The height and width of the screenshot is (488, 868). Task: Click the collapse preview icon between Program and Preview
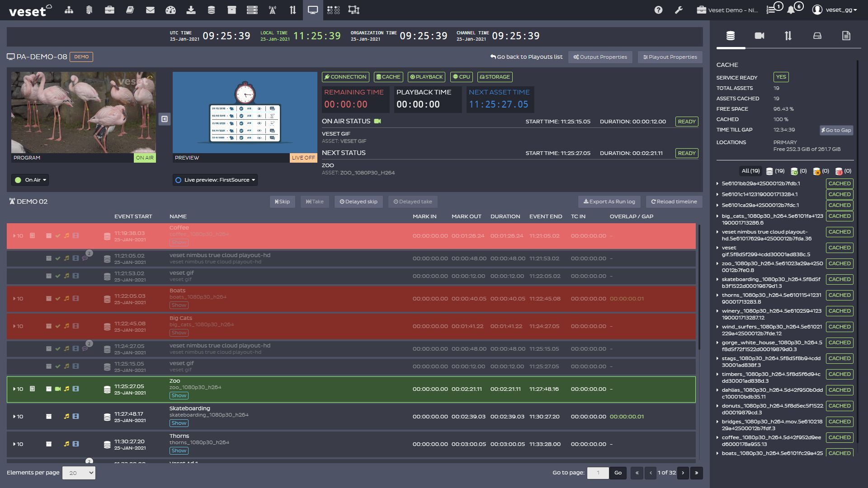click(x=165, y=119)
